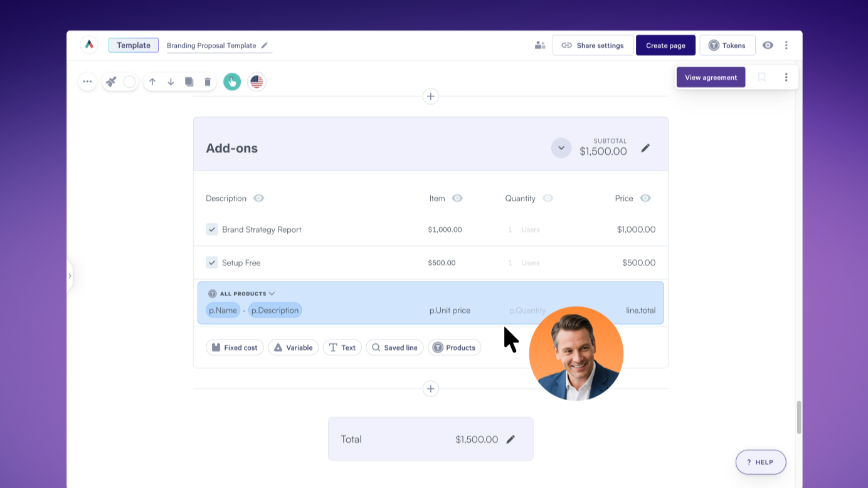Click the green drag hand tool

(x=232, y=81)
